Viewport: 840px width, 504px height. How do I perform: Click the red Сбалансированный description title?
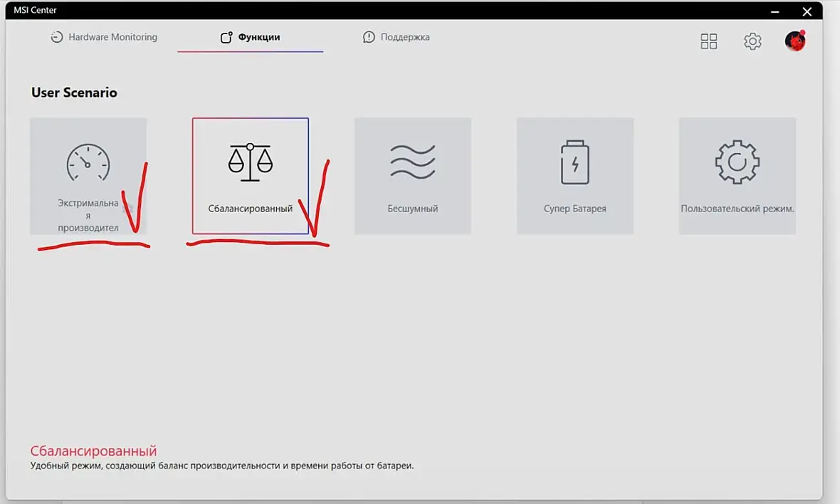coord(93,451)
